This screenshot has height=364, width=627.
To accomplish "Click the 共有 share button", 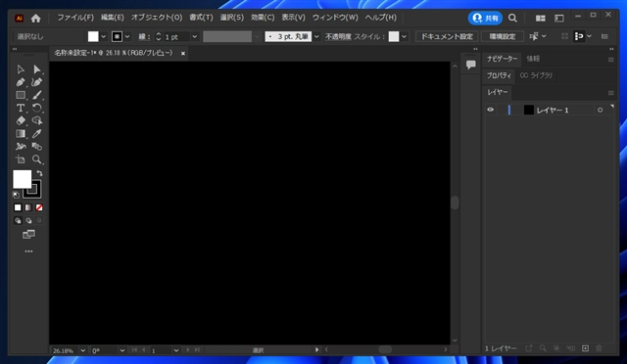I will 485,18.
